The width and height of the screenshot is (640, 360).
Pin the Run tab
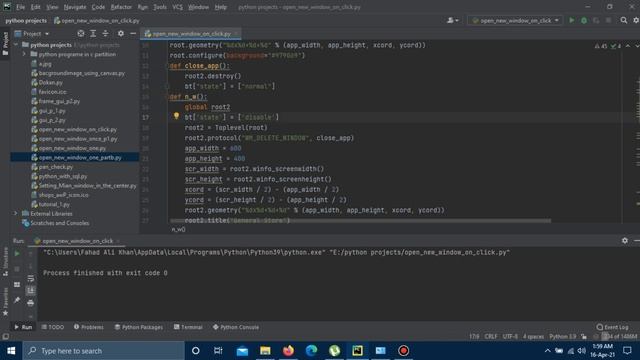17,300
